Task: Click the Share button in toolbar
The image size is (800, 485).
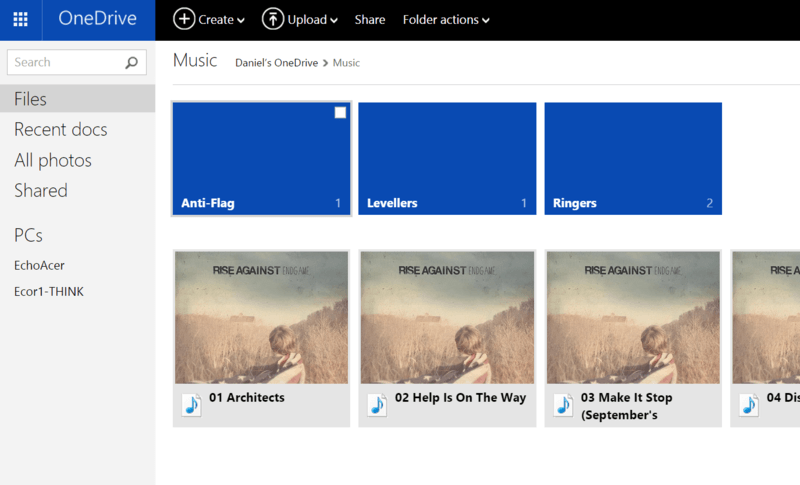Action: (x=370, y=20)
